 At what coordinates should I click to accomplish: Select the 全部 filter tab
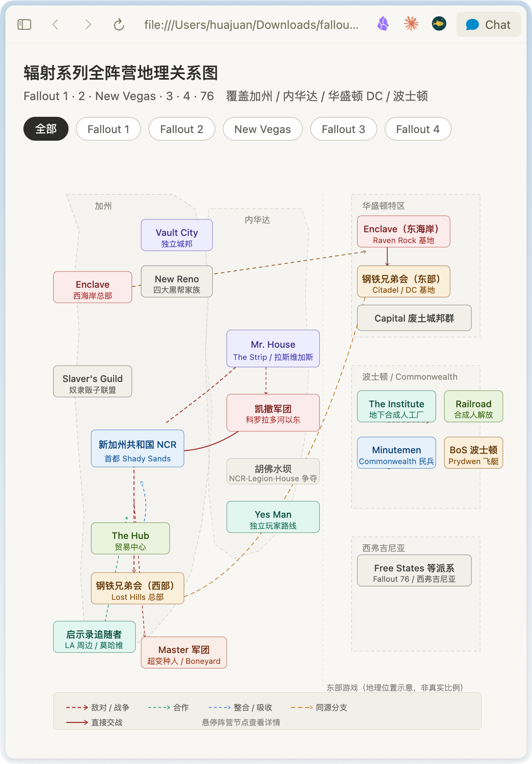46,129
